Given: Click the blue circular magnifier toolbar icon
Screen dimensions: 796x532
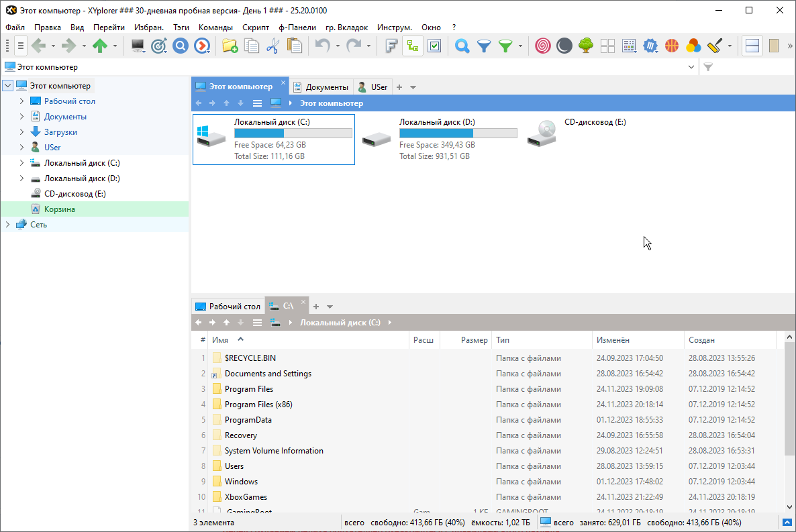Looking at the screenshot, I should pyautogui.click(x=181, y=46).
